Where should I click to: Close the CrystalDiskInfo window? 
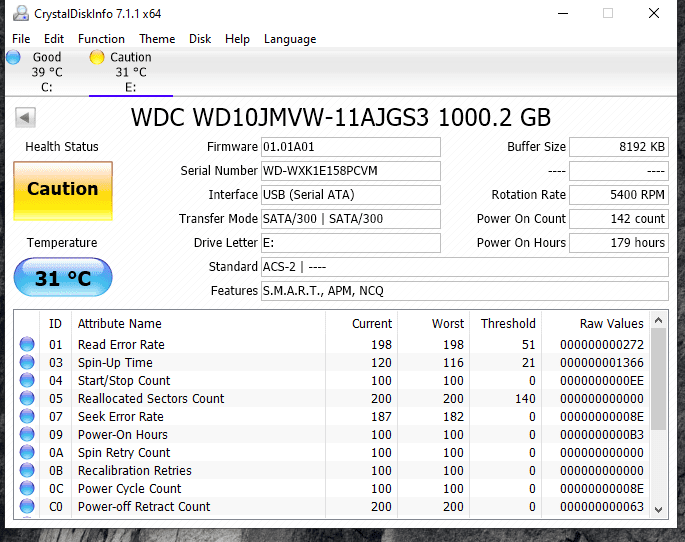click(654, 14)
